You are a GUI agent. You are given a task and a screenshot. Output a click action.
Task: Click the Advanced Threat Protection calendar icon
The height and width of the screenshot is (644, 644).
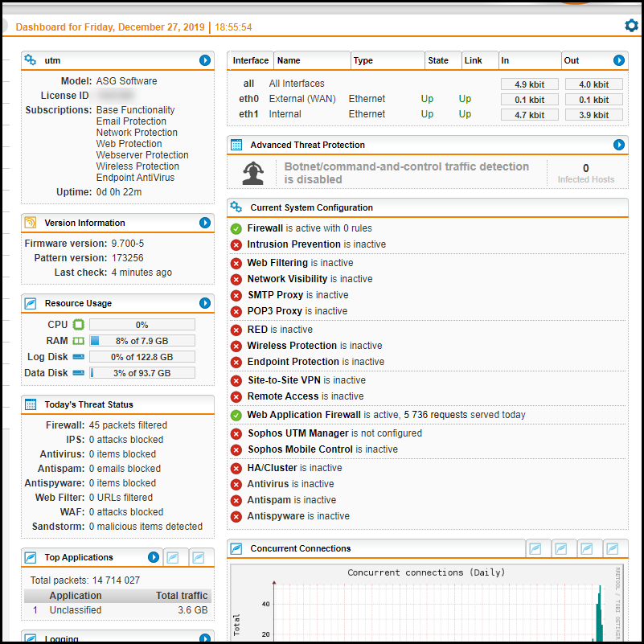(x=236, y=145)
